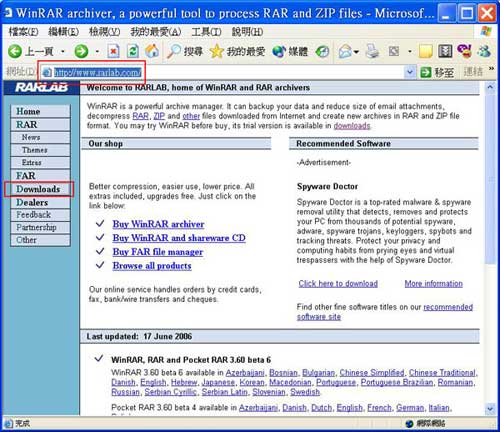Viewport: 500px width, 432px height.
Task: Open browsing History clock icon
Action: [322, 52]
